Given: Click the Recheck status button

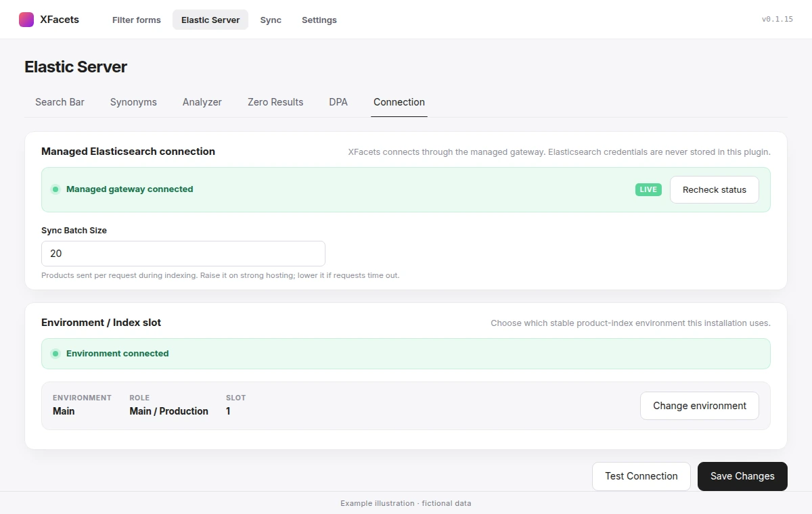Looking at the screenshot, I should tap(715, 190).
